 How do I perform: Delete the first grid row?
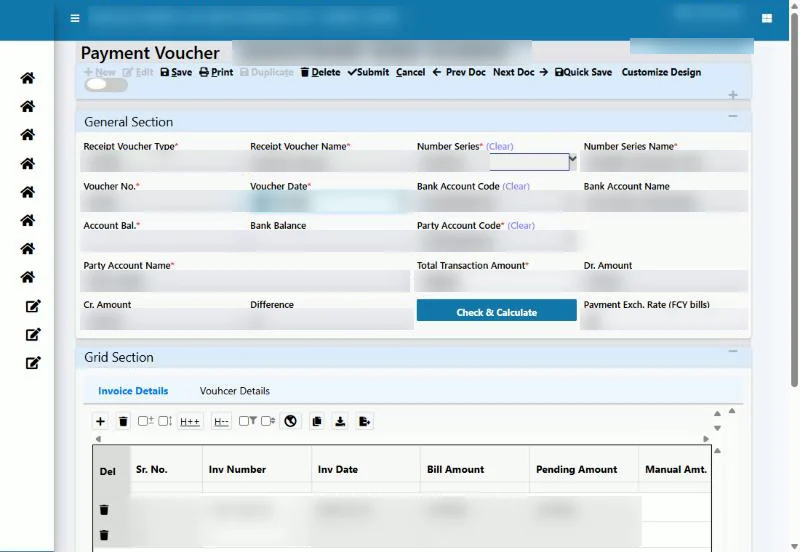(104, 510)
